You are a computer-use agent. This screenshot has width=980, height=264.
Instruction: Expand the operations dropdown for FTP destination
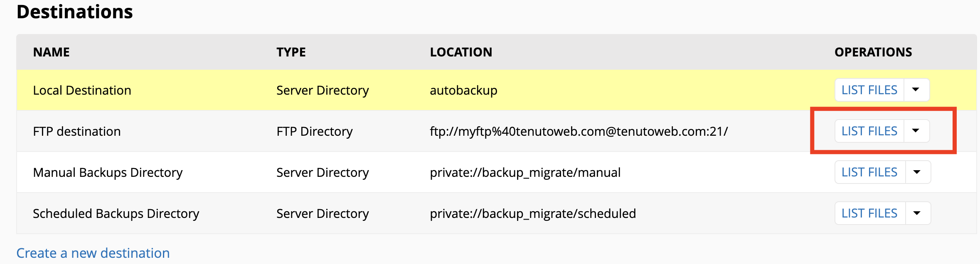coord(916,131)
